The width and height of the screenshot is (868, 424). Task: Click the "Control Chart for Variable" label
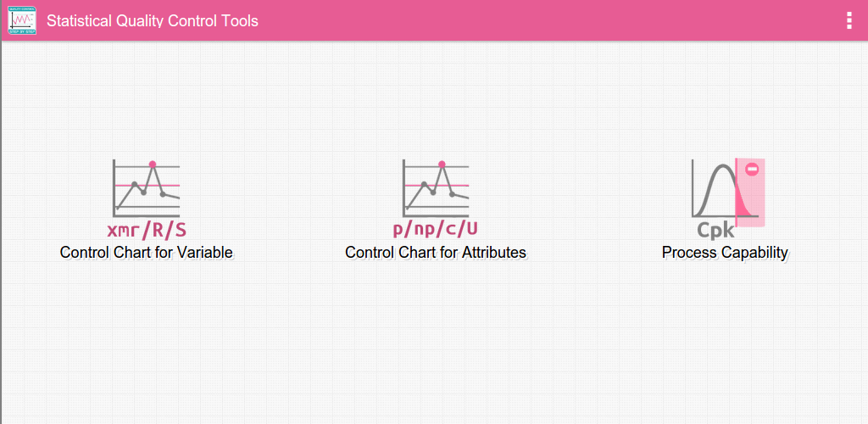(x=146, y=253)
